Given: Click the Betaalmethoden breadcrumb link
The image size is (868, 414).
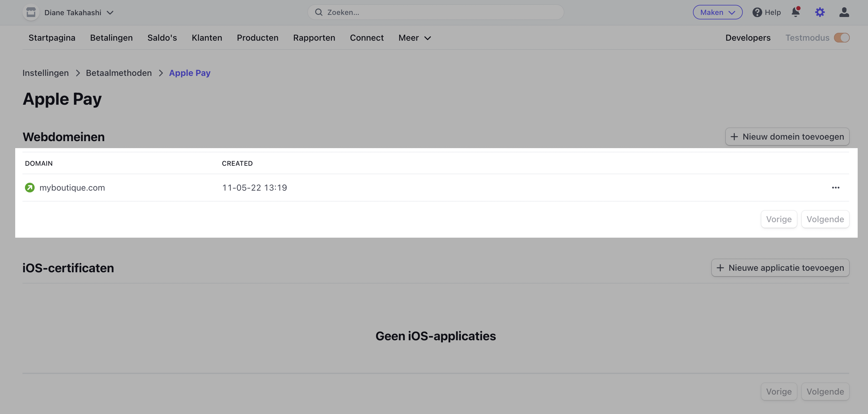Looking at the screenshot, I should click(x=119, y=73).
